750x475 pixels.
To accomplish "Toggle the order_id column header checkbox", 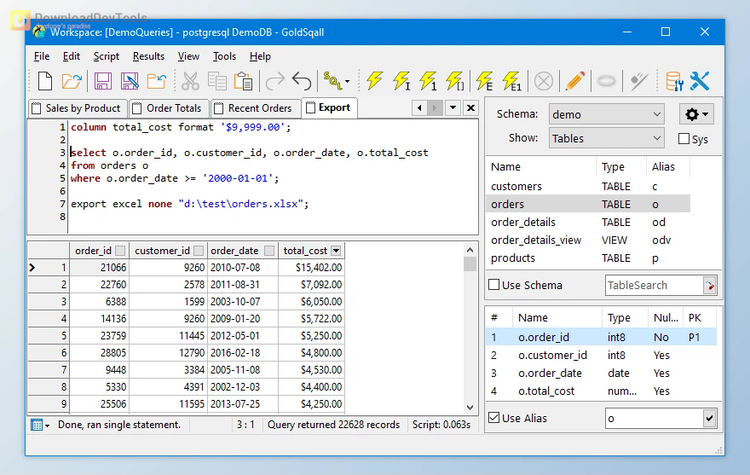I will pos(120,251).
